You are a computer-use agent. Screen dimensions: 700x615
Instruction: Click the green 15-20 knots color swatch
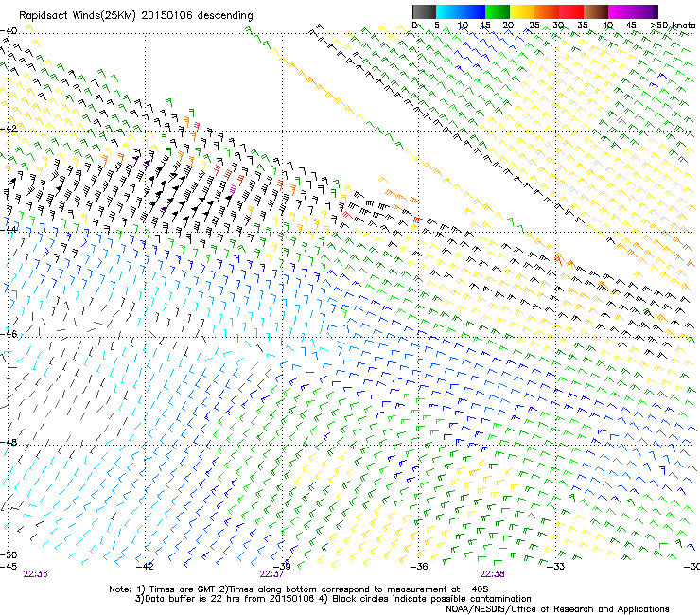[x=498, y=11]
